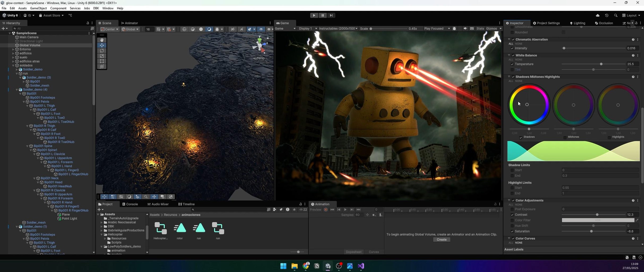The width and height of the screenshot is (644, 272).
Task: Open Chrome from taskbar
Action: click(306, 266)
